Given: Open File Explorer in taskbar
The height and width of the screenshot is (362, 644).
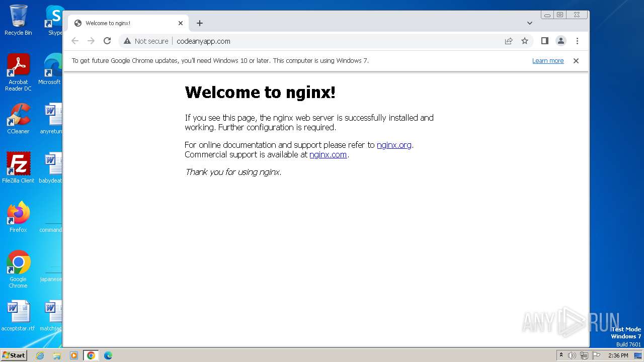Looking at the screenshot, I should [x=57, y=355].
